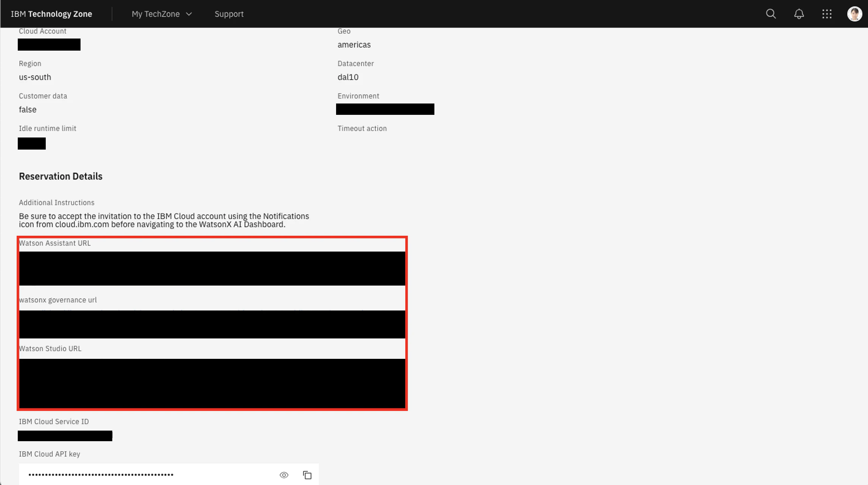Click the Timeout action label
This screenshot has height=485, width=868.
pyautogui.click(x=362, y=128)
